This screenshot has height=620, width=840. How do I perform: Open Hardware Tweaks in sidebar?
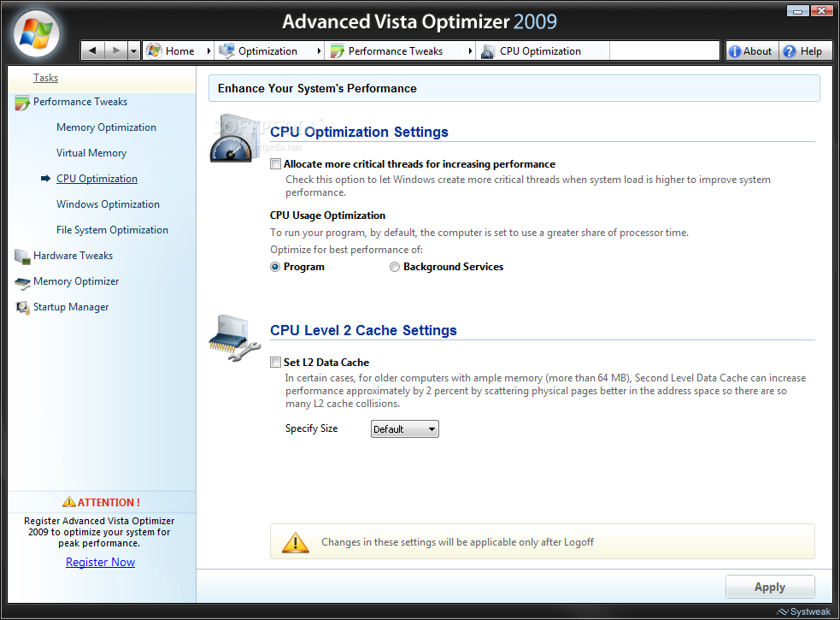73,256
